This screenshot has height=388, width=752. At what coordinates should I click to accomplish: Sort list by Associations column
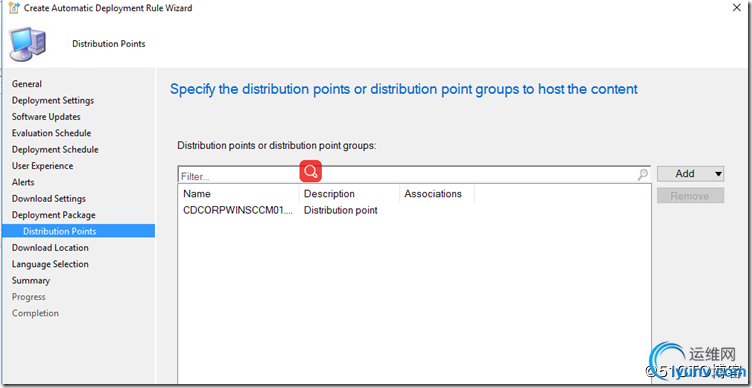pyautogui.click(x=437, y=194)
